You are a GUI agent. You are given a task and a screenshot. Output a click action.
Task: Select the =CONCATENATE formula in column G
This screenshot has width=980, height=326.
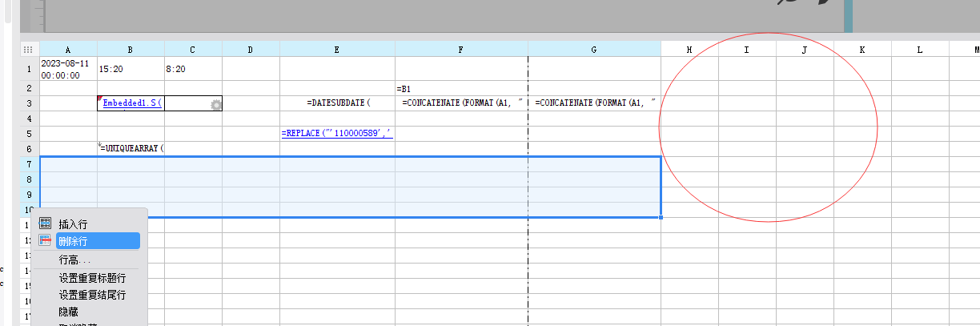point(594,103)
